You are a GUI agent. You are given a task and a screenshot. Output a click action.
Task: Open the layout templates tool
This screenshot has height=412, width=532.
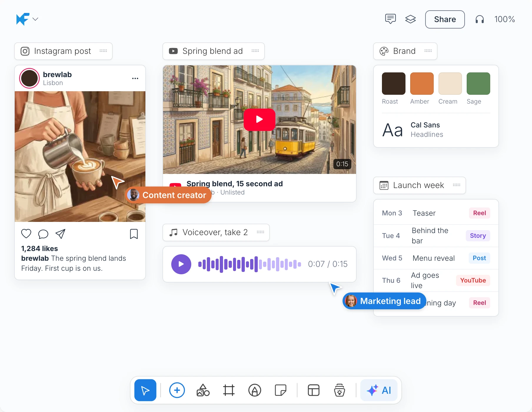click(313, 390)
